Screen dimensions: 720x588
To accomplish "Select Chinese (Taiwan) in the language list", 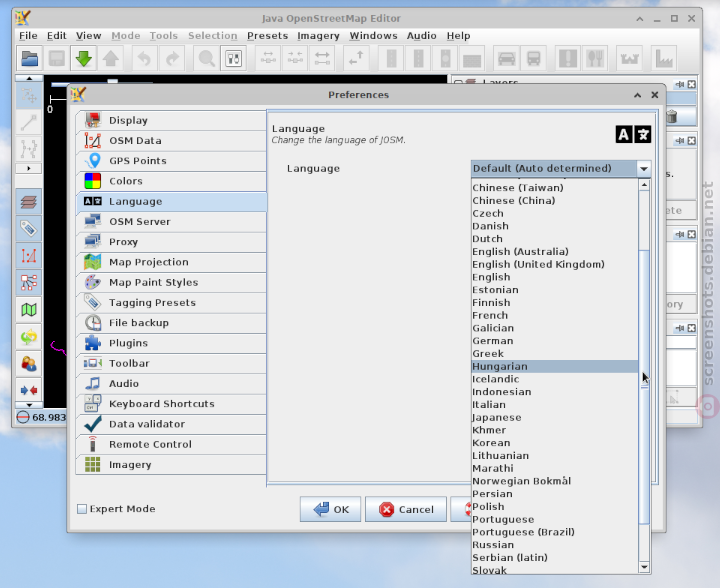I will (555, 188).
